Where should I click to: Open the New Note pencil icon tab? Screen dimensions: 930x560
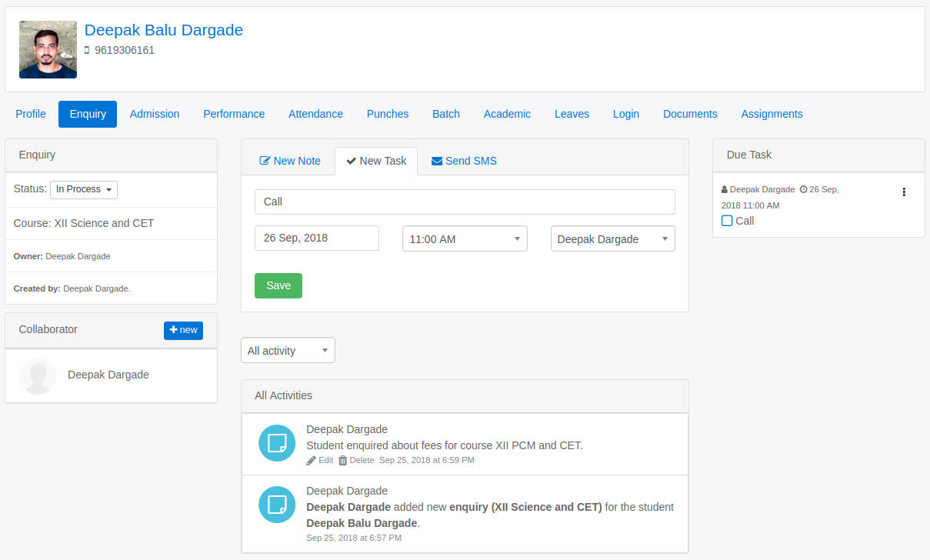pos(265,161)
